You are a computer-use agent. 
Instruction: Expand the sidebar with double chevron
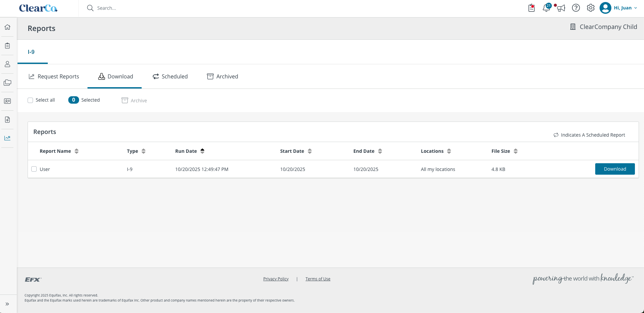[x=7, y=304]
